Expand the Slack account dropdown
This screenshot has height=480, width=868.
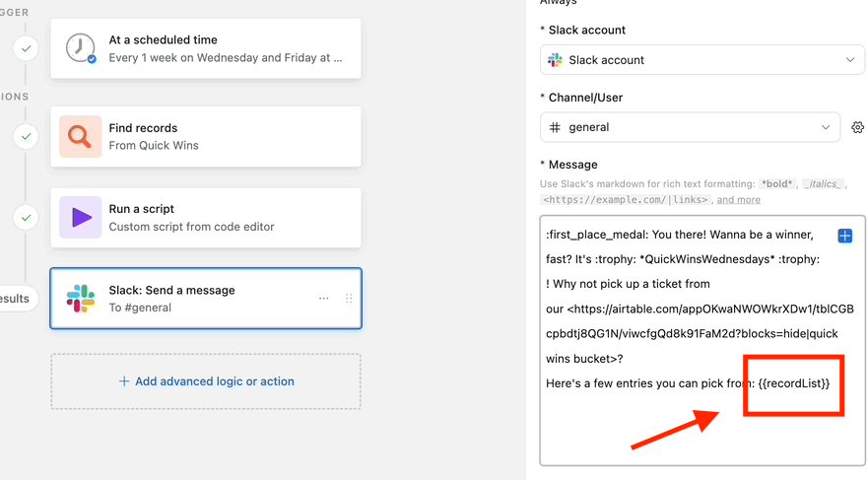(701, 60)
